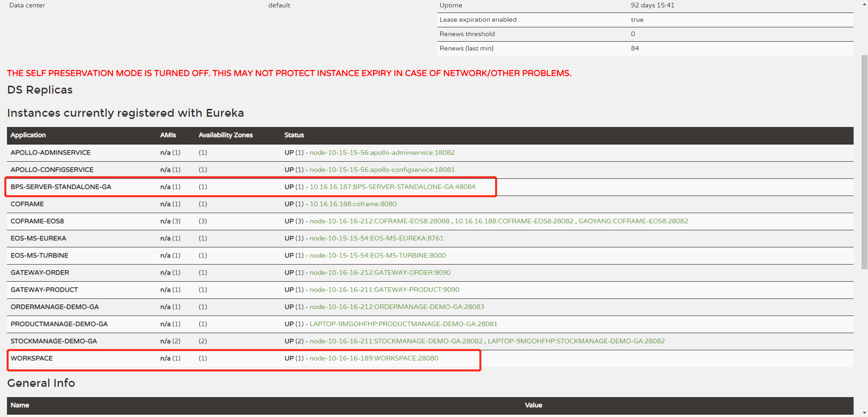
Task: Open the 10.16.16.187:BPS-SERVER-STANDALONE-GA:48084 link
Action: click(x=393, y=187)
